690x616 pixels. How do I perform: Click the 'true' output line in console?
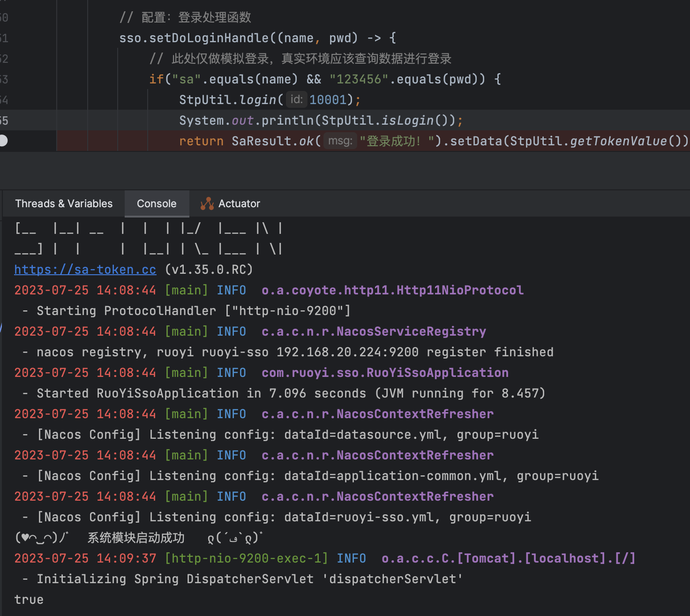(28, 599)
